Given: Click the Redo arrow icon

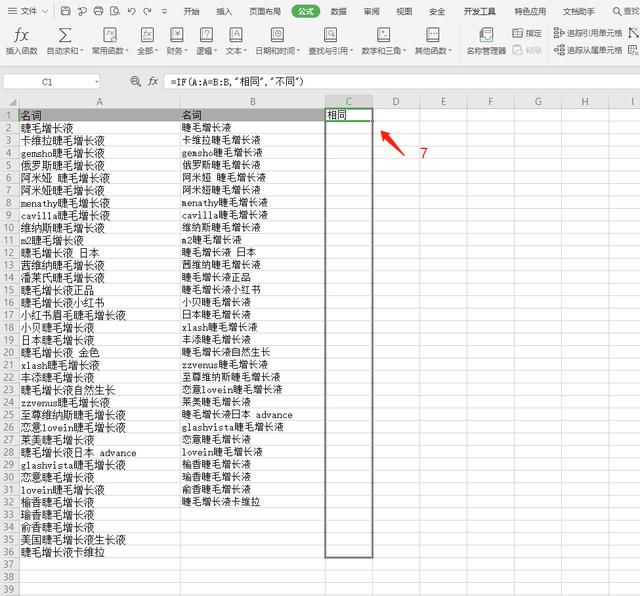Looking at the screenshot, I should 147,11.
